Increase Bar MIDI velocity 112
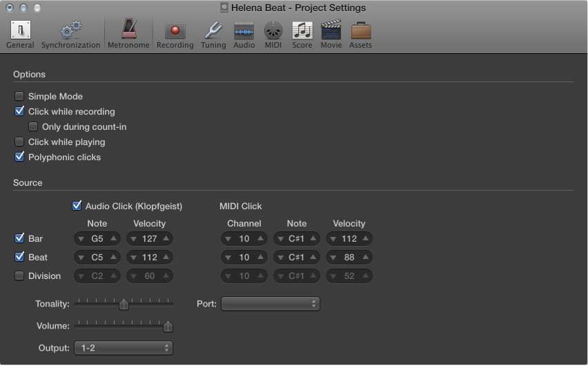588x366 pixels. pos(365,238)
